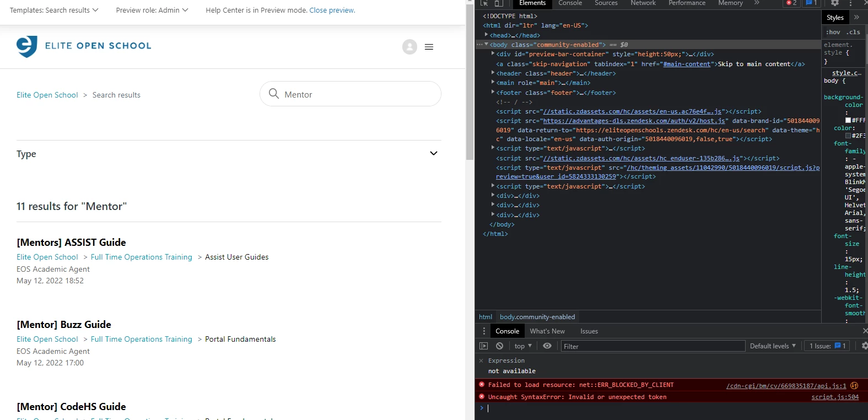Viewport: 868px width, 420px height.
Task: Click the inspect element picker icon
Action: coord(484,3)
